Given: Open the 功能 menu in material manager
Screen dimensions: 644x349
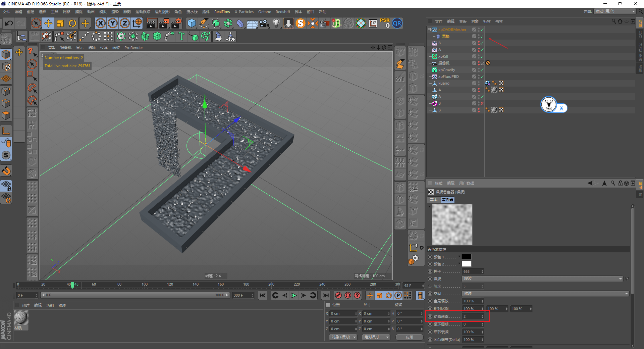Looking at the screenshot, I should point(50,305).
